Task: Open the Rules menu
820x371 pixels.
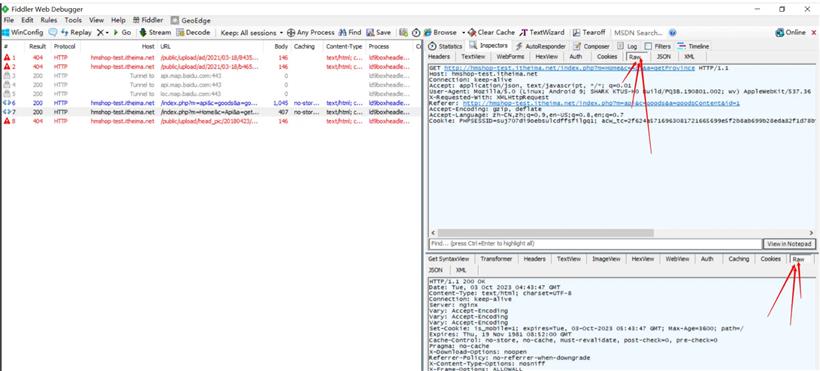Action: (49, 20)
